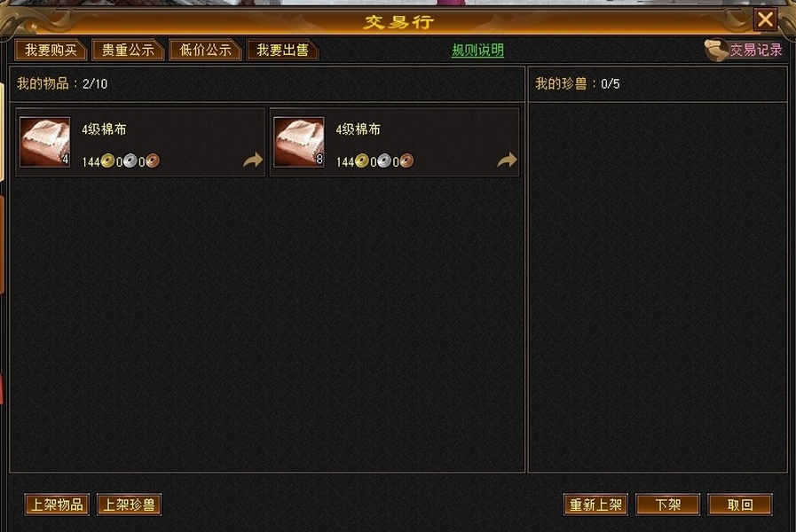
Task: Click the 取回 button
Action: [x=740, y=505]
